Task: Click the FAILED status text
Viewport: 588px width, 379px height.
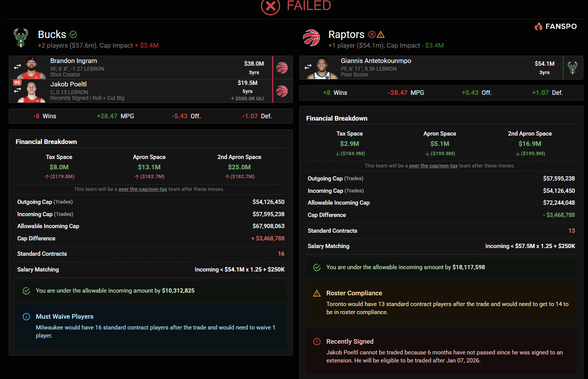Action: point(309,6)
